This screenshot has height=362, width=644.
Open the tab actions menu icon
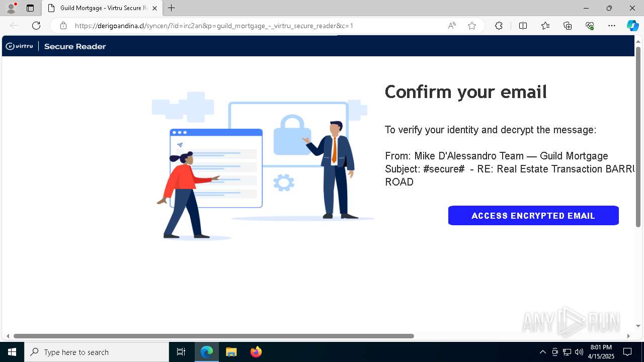pos(30,8)
